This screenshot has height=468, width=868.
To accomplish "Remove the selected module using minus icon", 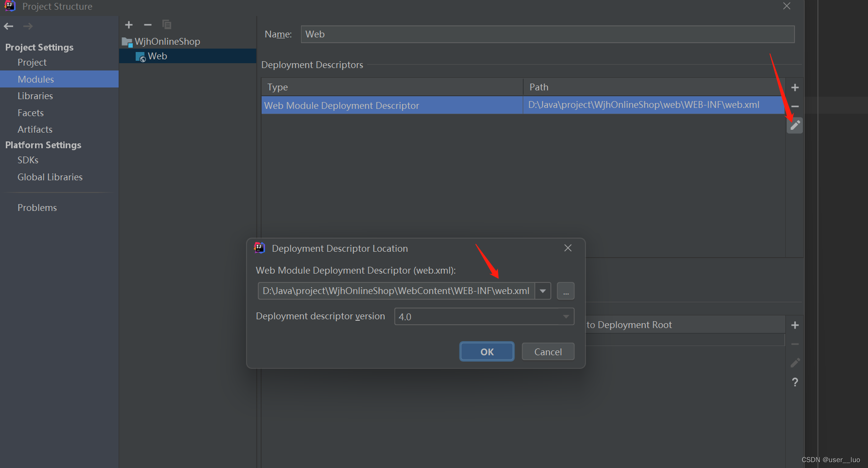I will point(147,25).
